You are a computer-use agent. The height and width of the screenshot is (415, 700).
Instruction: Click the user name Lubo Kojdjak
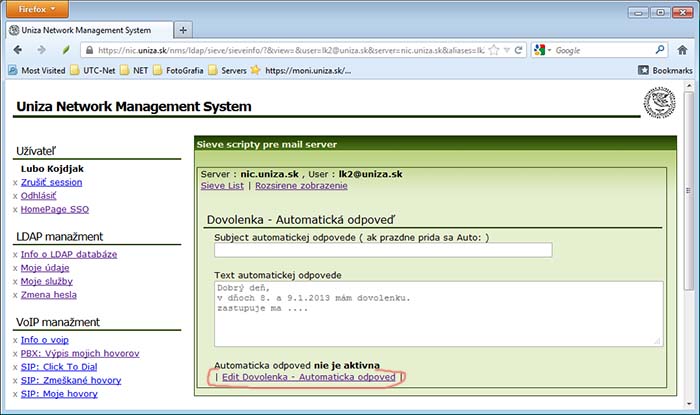[52, 169]
